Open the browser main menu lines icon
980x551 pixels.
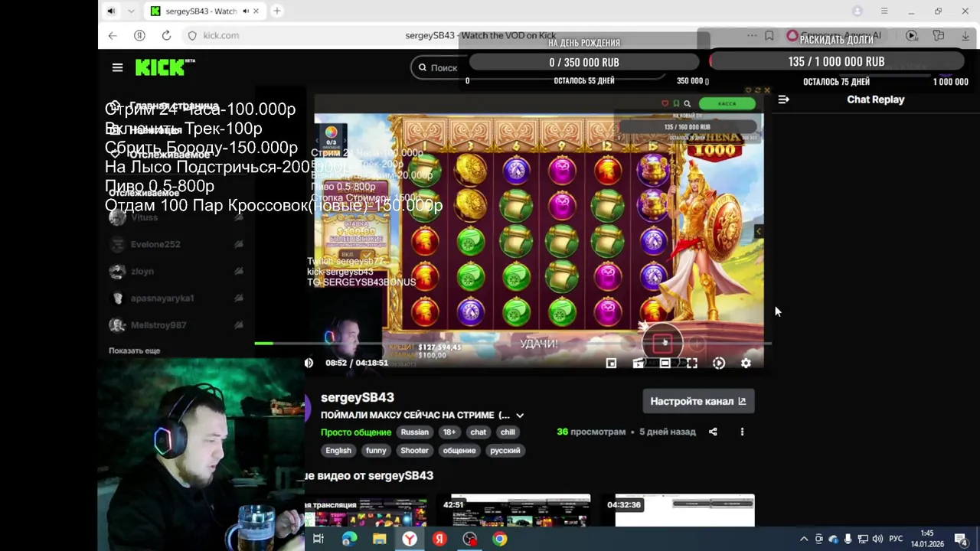(884, 11)
